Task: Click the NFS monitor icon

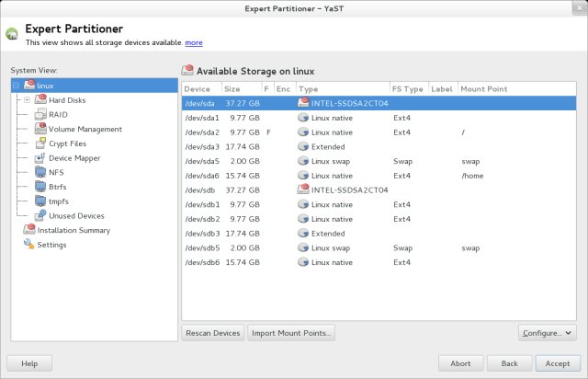Action: coord(40,172)
